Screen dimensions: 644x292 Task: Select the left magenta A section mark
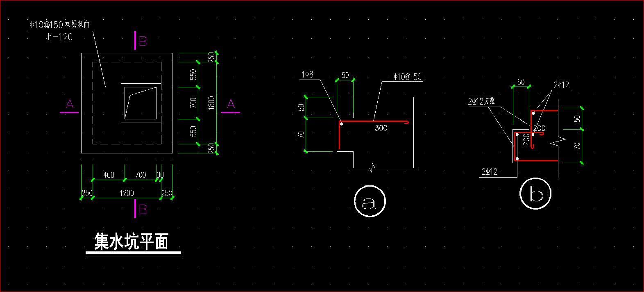pyautogui.click(x=69, y=105)
